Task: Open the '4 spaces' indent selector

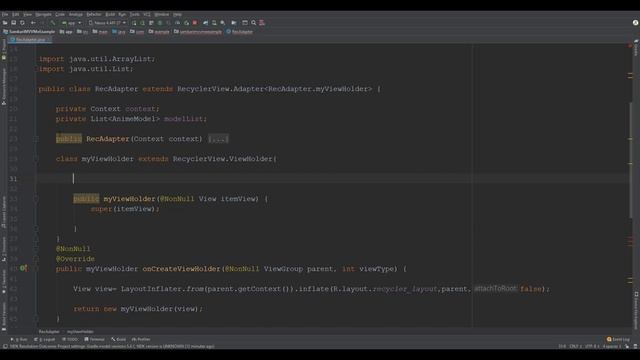Action: coord(612,346)
